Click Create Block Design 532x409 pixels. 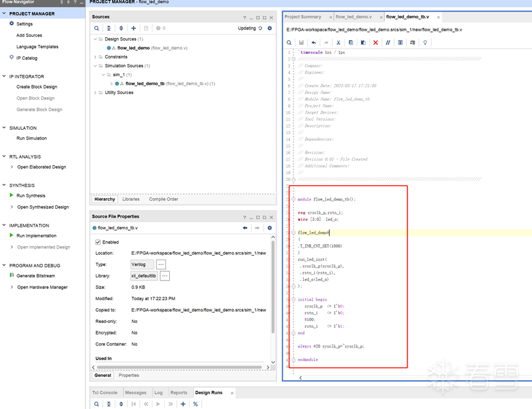click(37, 87)
